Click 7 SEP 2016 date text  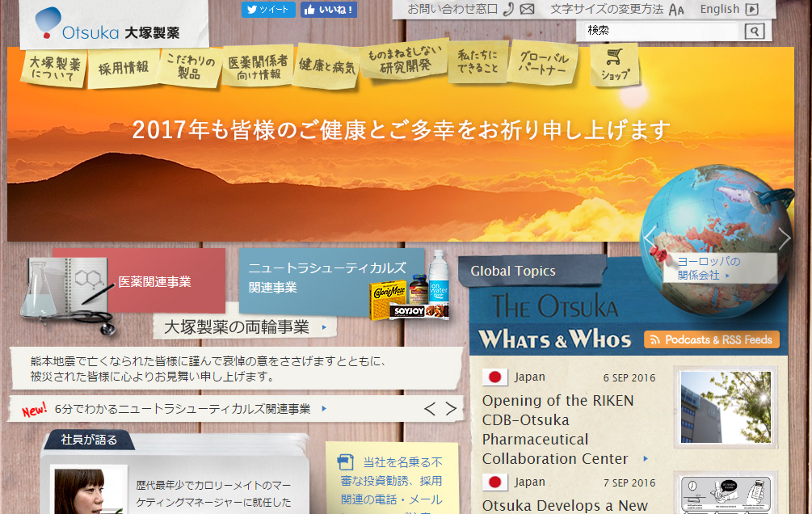629,483
